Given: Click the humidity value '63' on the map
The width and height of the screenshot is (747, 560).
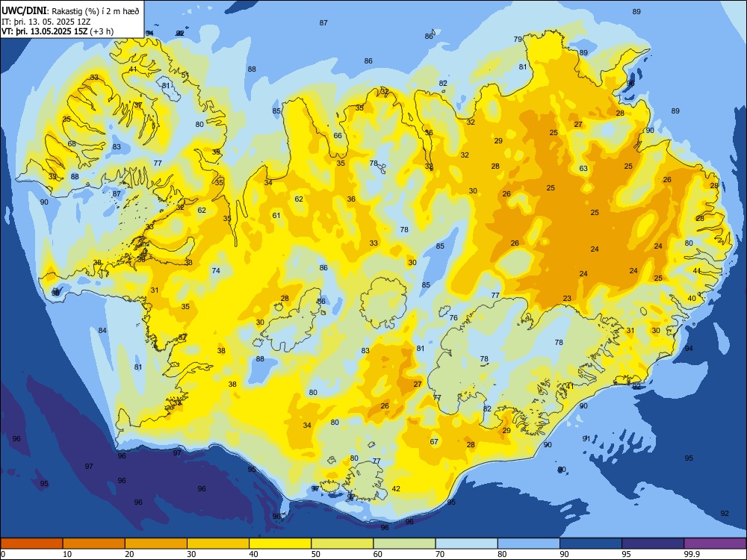Looking at the screenshot, I should [583, 169].
